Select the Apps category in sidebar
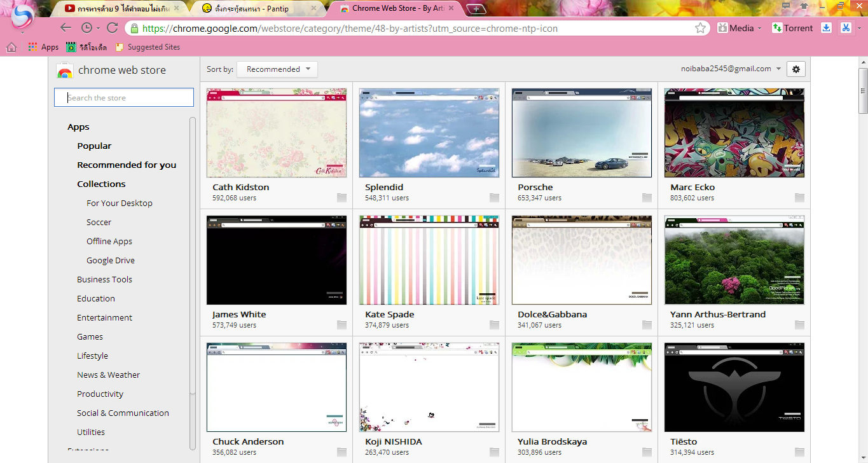The height and width of the screenshot is (463, 868). point(78,127)
